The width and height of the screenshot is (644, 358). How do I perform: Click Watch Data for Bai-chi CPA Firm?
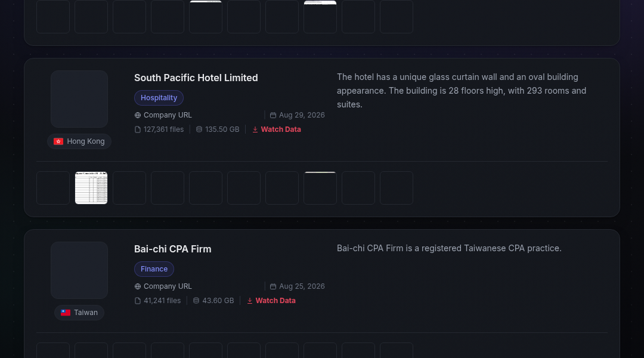point(275,301)
